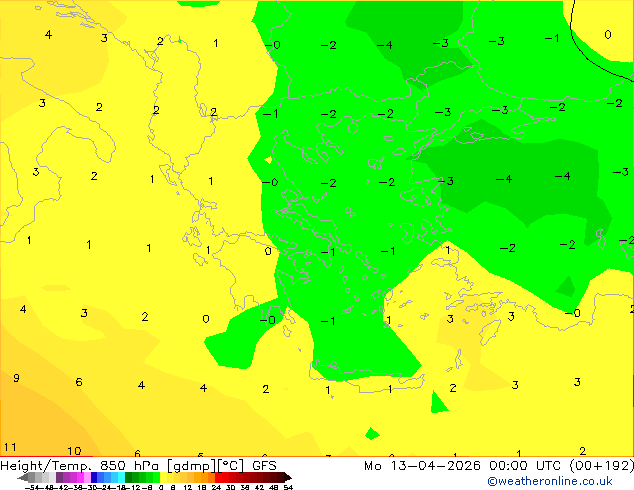The width and height of the screenshot is (634, 490).
Task: Click the '24' legend label
Action: pos(216,487)
